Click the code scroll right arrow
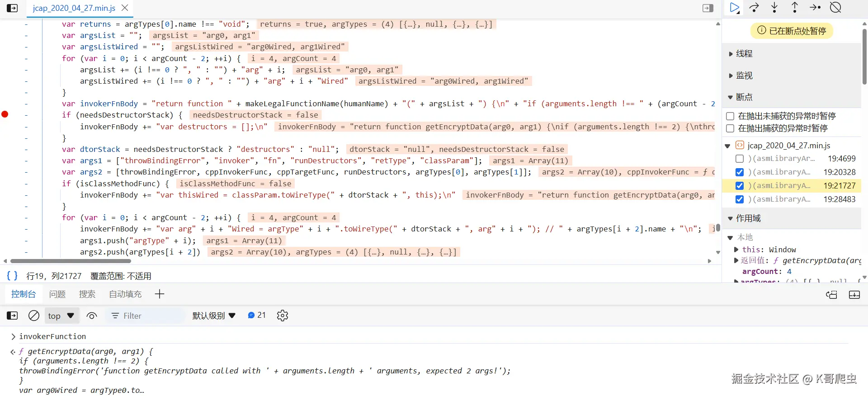Image resolution: width=868 pixels, height=396 pixels. pyautogui.click(x=709, y=261)
